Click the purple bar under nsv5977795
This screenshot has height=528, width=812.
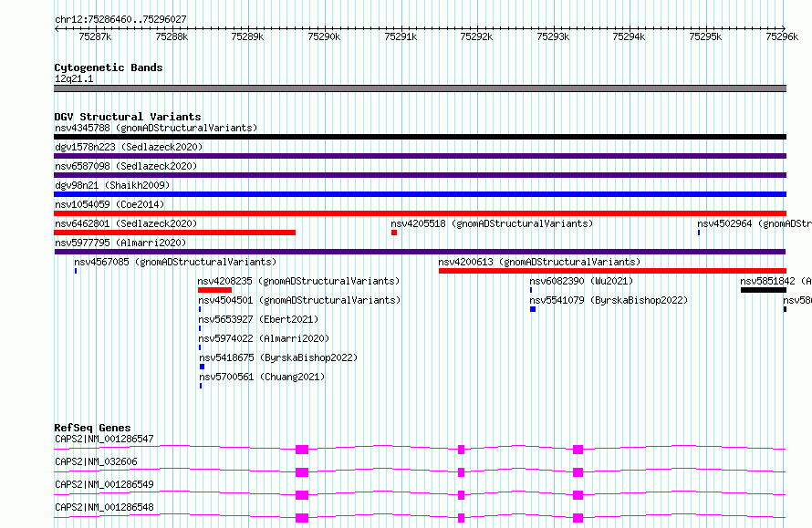pyautogui.click(x=420, y=252)
